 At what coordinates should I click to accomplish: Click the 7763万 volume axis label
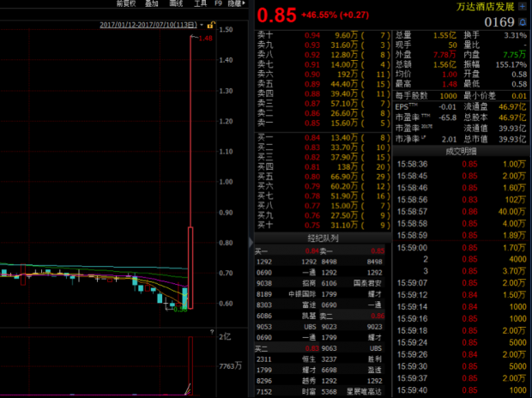(230, 366)
